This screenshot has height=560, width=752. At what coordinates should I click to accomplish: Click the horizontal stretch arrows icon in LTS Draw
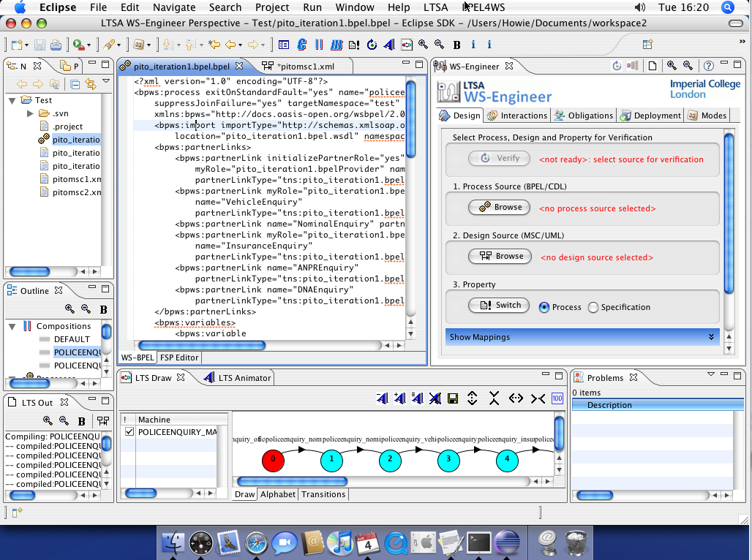(516, 398)
